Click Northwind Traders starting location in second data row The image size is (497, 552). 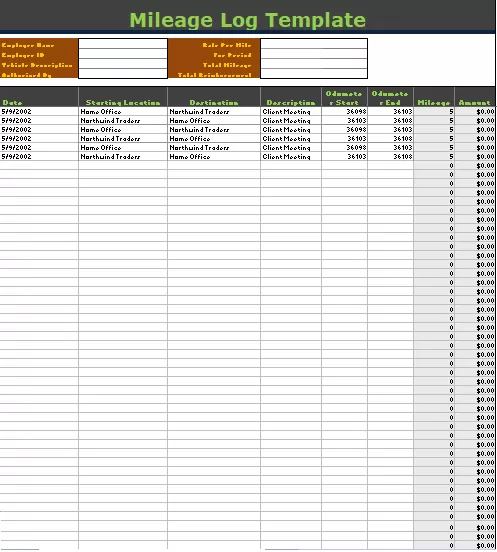[x=110, y=121]
